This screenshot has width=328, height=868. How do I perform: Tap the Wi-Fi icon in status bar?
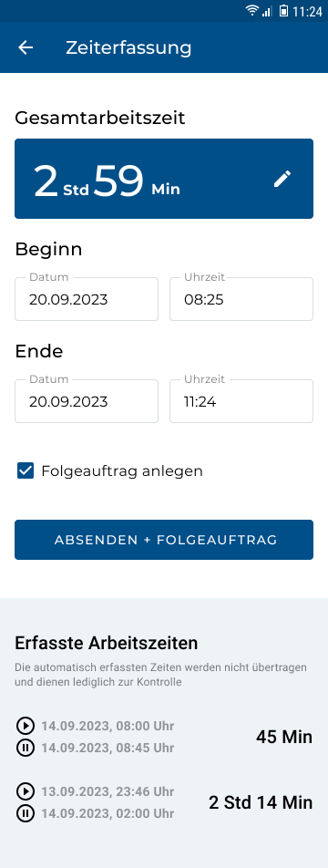point(252,11)
